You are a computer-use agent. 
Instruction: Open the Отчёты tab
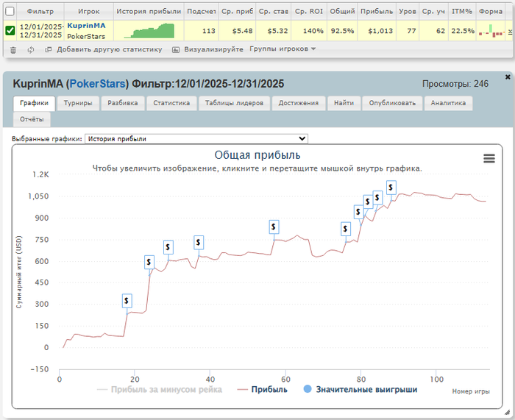[32, 119]
